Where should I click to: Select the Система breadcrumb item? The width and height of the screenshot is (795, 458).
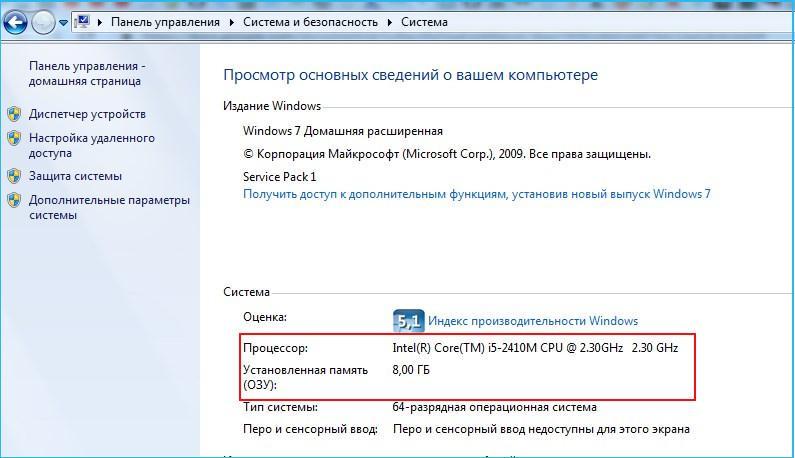point(424,22)
